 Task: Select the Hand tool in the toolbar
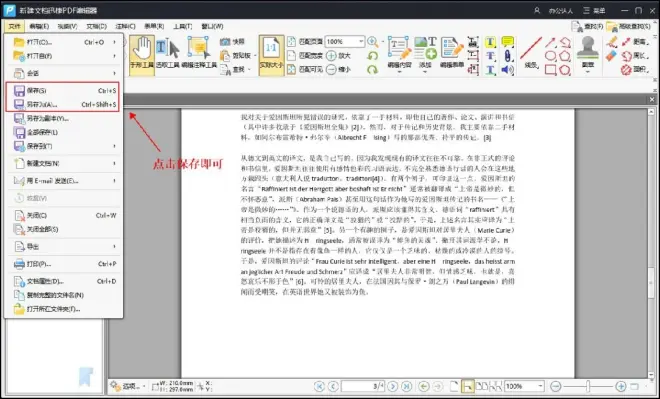point(142,55)
